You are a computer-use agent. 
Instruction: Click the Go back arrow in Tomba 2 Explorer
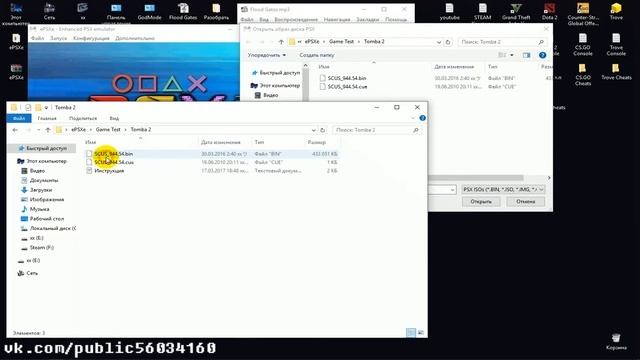click(15, 130)
